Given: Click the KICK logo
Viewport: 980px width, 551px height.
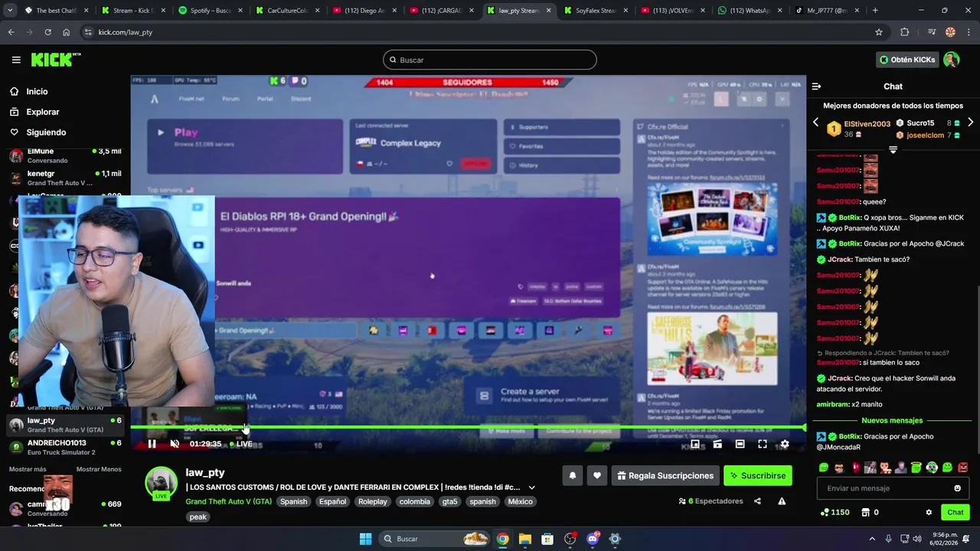Looking at the screenshot, I should [x=55, y=60].
